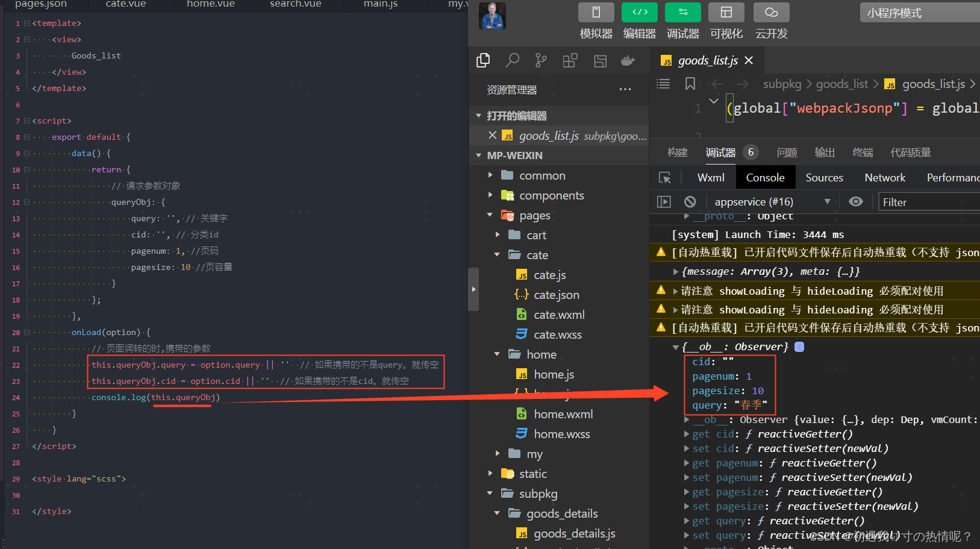Image resolution: width=980 pixels, height=549 pixels.
Task: Show the console sidebar panel icon
Action: tap(664, 202)
